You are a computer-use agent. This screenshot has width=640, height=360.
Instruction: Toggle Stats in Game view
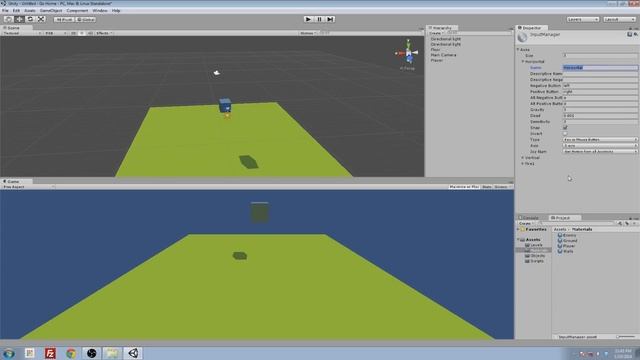(x=487, y=187)
